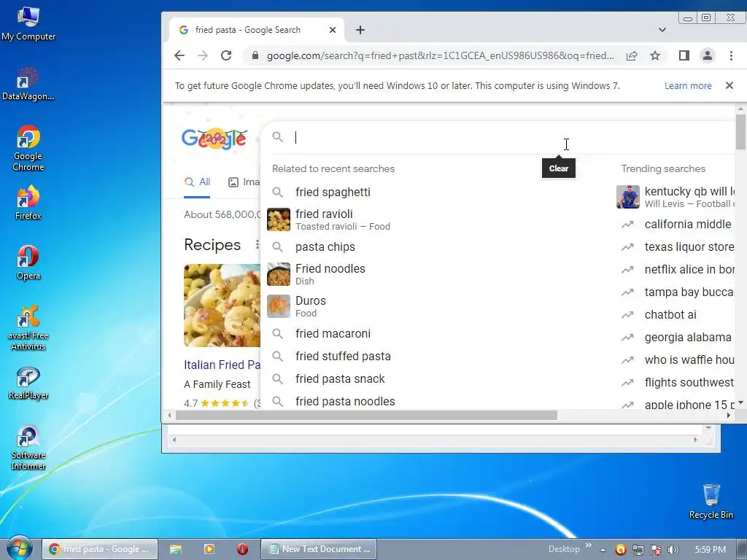Image resolution: width=747 pixels, height=560 pixels.
Task: Open the Italian Fried Pasta recipe link
Action: pos(222,365)
